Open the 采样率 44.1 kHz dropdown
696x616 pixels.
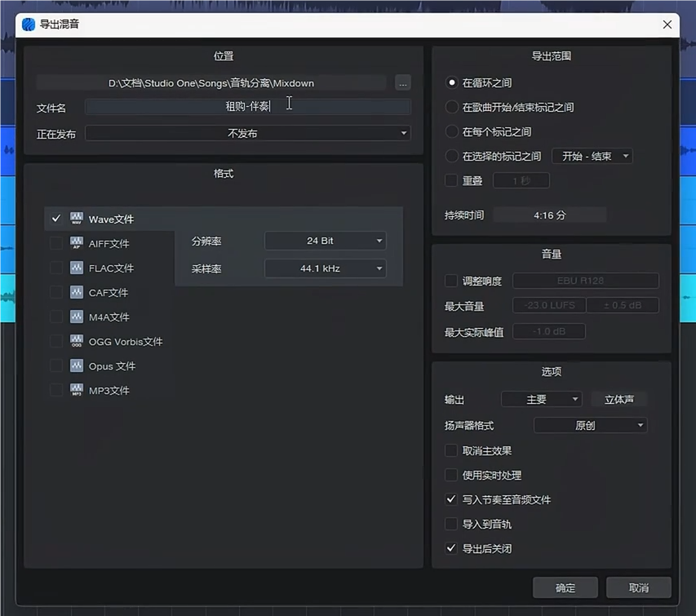click(x=325, y=268)
